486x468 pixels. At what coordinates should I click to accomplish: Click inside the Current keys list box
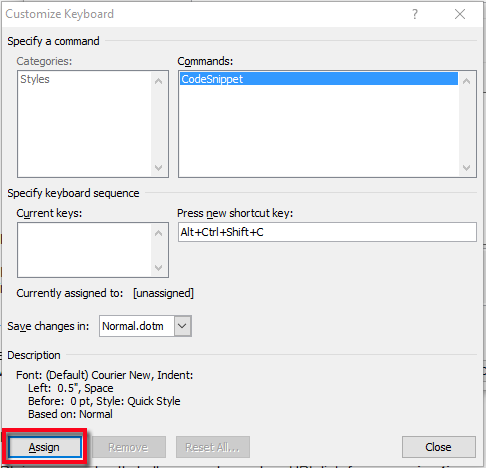[x=85, y=250]
